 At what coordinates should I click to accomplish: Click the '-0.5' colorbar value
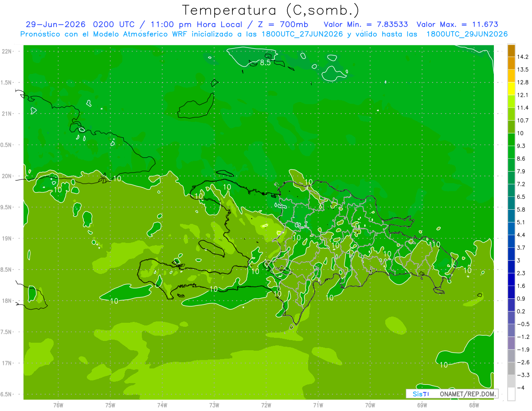(x=523, y=324)
